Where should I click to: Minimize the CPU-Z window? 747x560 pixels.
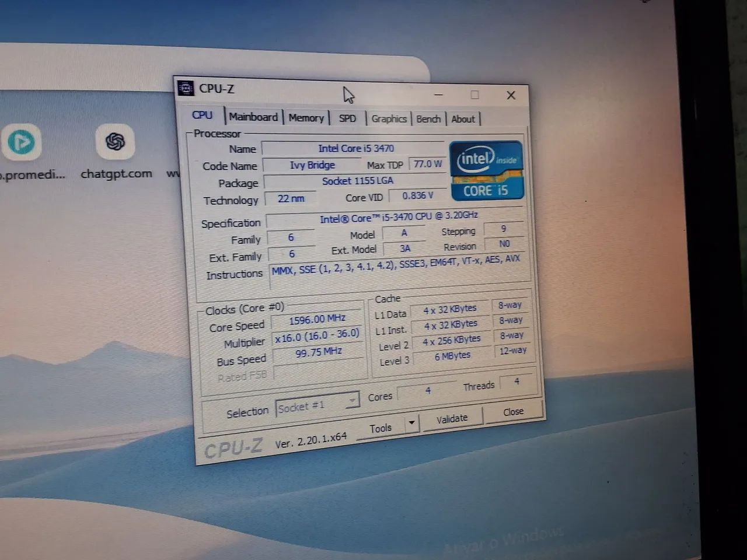pyautogui.click(x=439, y=94)
